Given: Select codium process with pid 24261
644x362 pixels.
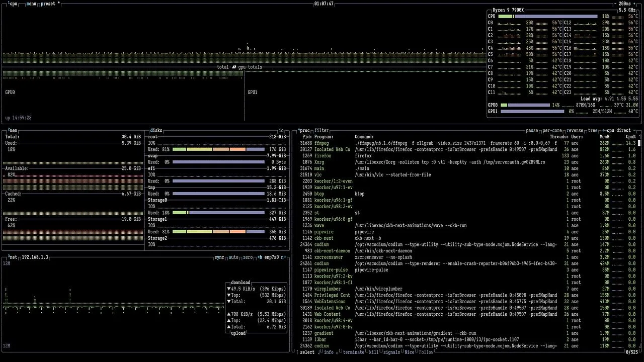Looking at the screenshot, I should tap(467, 263).
